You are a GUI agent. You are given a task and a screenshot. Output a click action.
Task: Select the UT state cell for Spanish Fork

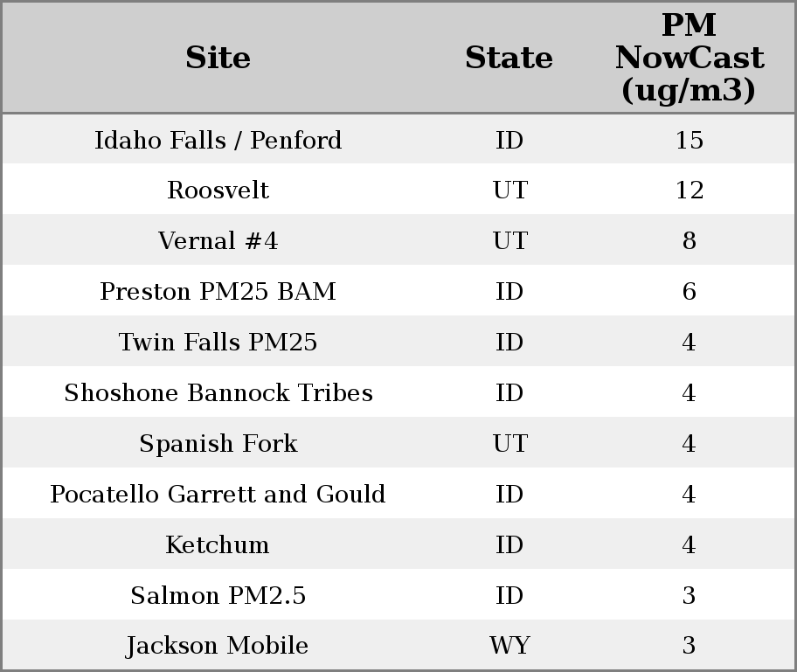click(509, 444)
